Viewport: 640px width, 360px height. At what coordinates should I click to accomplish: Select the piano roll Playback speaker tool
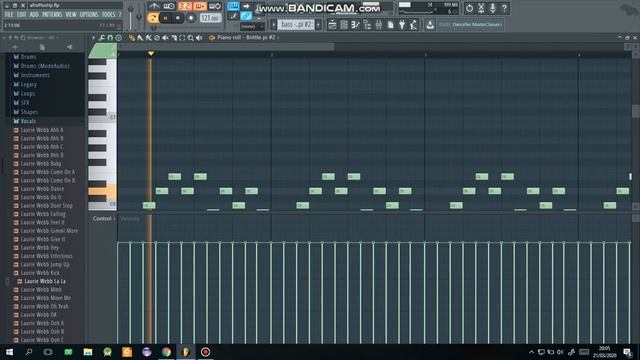199,38
